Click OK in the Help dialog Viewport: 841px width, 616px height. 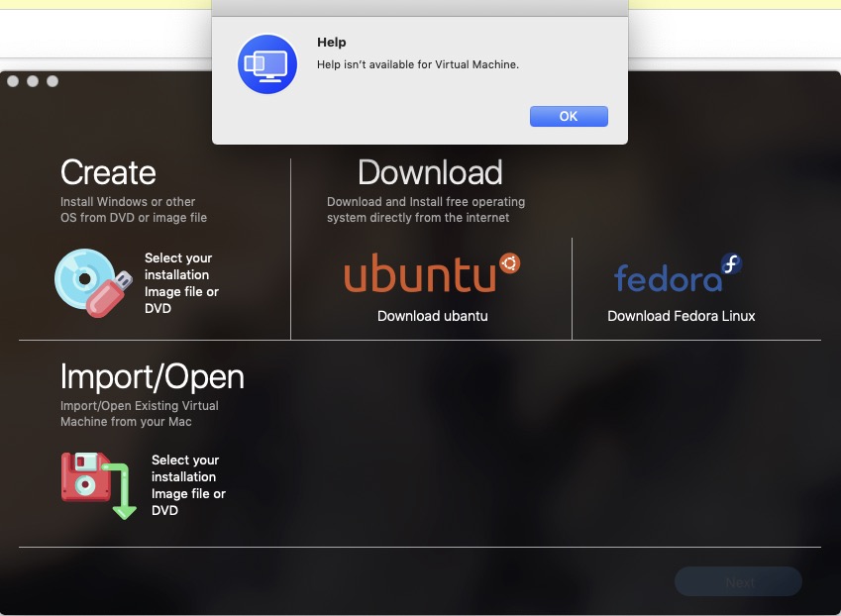569,116
